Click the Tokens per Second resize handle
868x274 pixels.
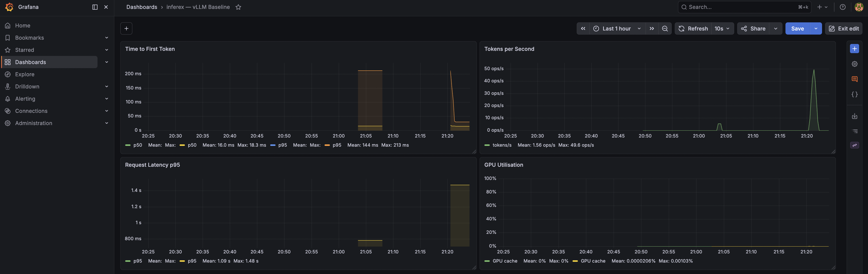pyautogui.click(x=833, y=152)
